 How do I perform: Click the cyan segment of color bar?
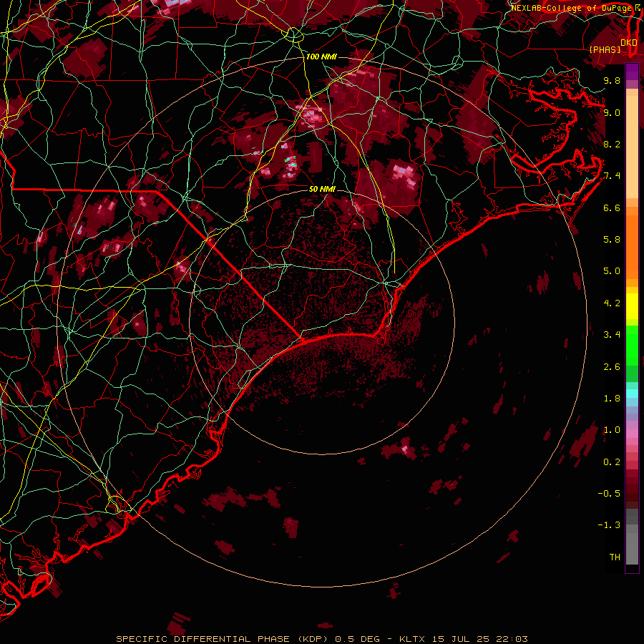click(632, 394)
